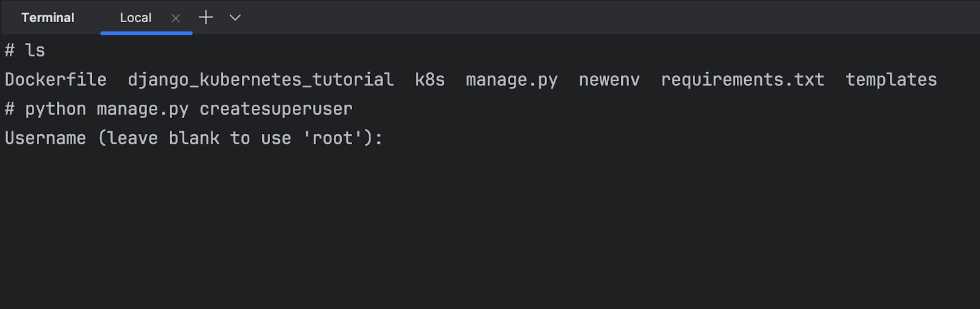Click the templates directory name

point(891,80)
